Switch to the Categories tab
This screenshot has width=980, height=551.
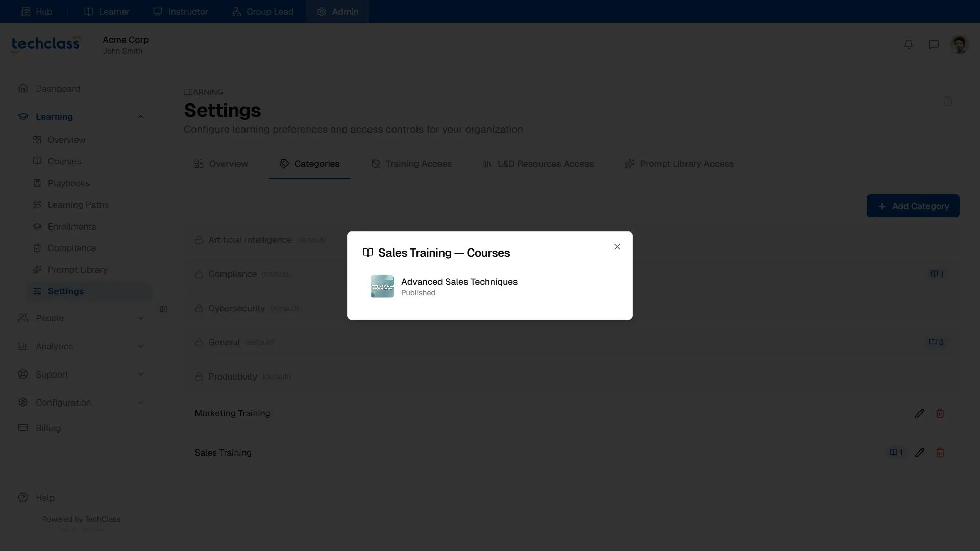tap(309, 164)
